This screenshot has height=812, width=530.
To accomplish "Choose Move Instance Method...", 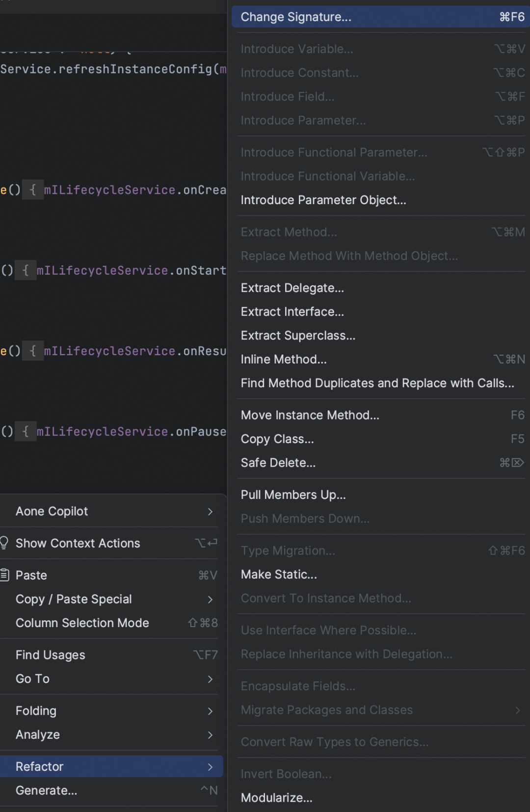I will point(381,415).
